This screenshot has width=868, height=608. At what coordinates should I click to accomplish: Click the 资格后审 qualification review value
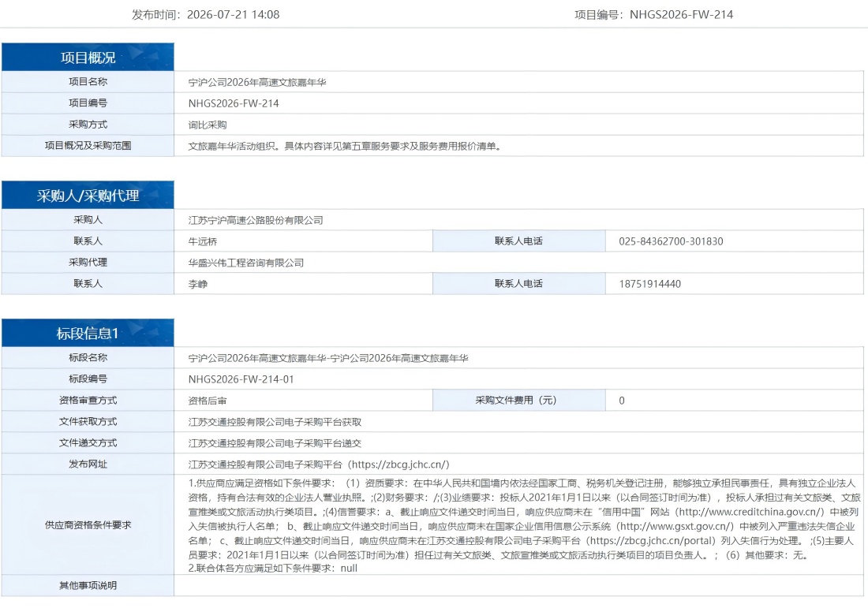click(x=208, y=401)
